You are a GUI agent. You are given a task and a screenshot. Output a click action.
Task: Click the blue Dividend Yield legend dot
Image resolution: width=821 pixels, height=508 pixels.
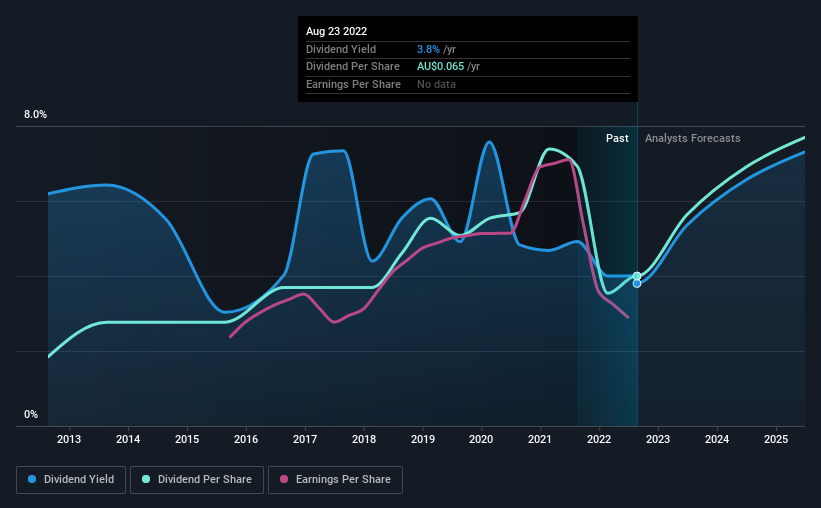(32, 479)
